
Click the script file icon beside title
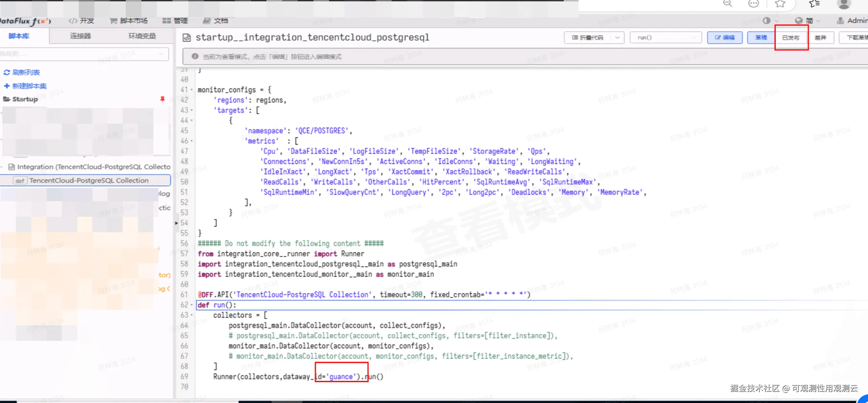pyautogui.click(x=186, y=37)
